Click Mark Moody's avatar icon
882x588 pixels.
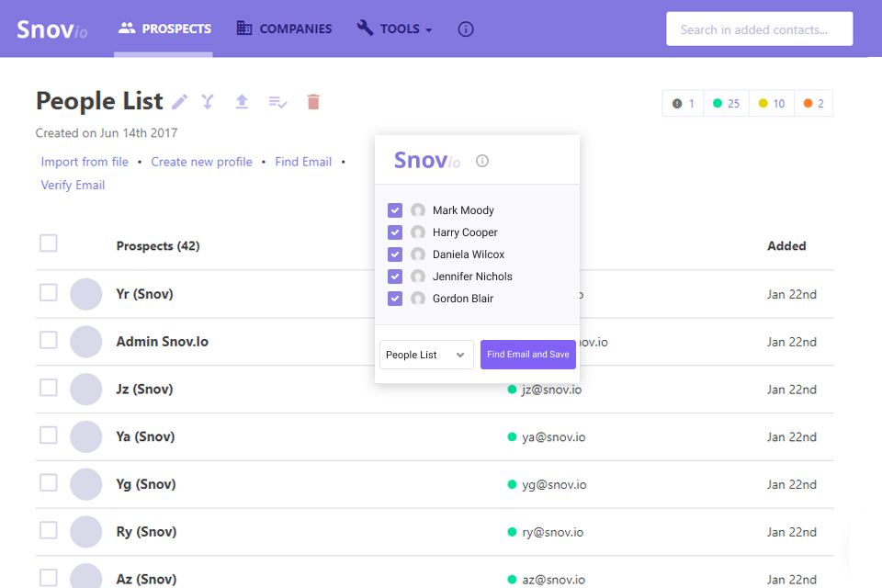pos(418,210)
